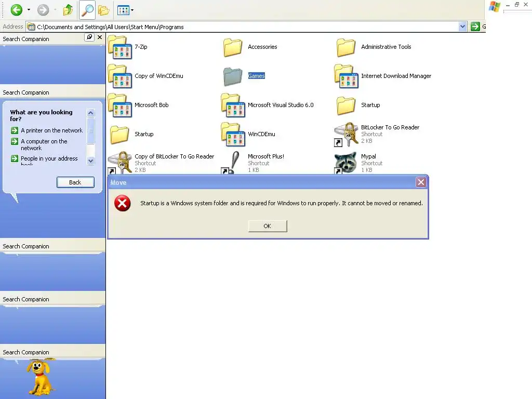Select the Microsoft Bob folder icon

[x=120, y=105]
